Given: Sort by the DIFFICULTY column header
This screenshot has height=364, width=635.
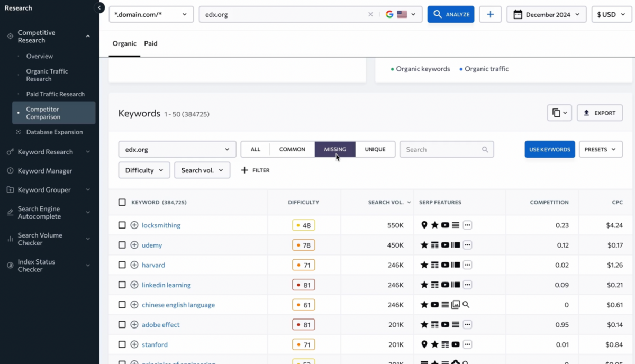Looking at the screenshot, I should (x=303, y=202).
